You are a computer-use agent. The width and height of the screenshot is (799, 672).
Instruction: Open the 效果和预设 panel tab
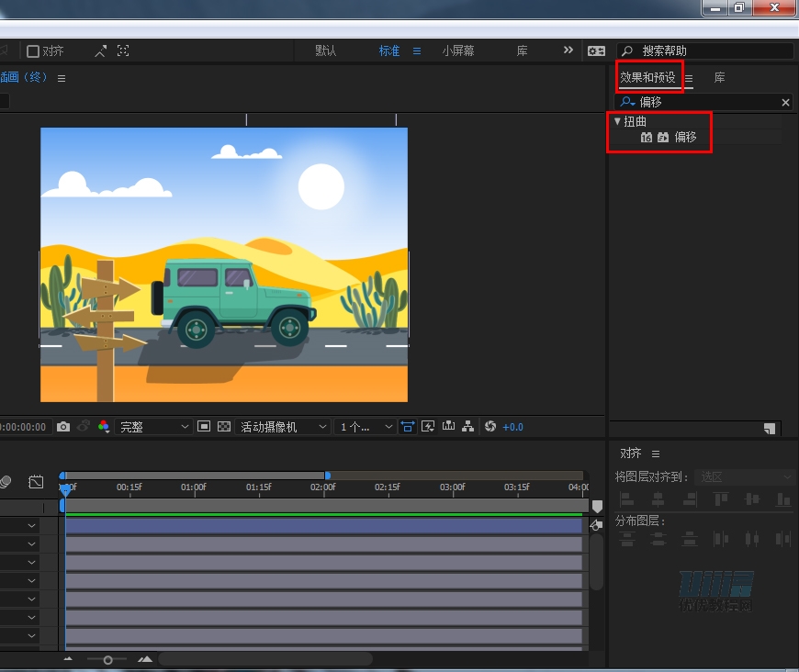647,77
